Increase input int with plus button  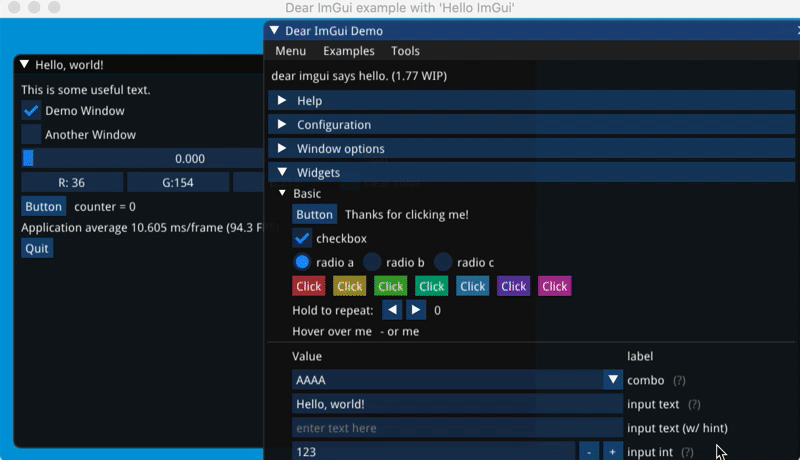[x=612, y=452]
